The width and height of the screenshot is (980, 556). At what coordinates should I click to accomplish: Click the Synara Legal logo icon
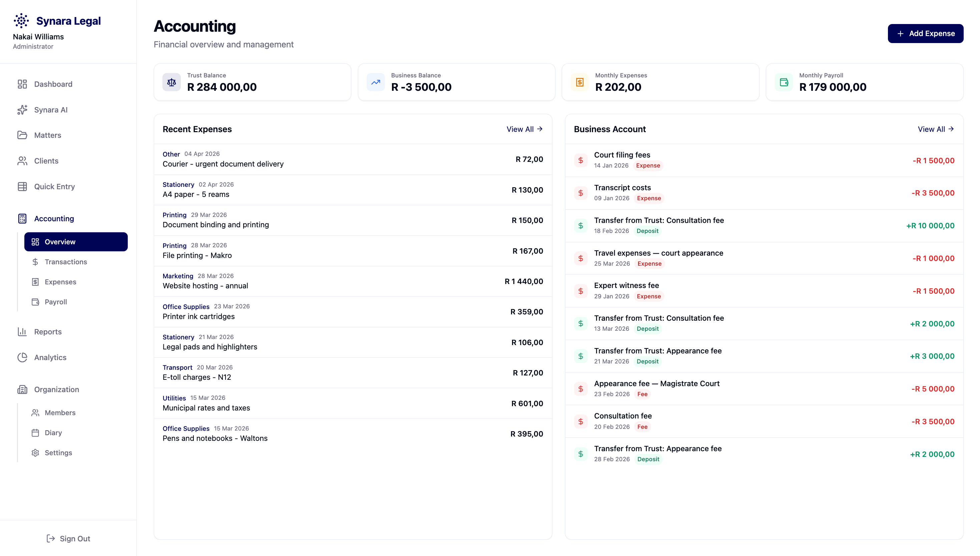(x=21, y=21)
